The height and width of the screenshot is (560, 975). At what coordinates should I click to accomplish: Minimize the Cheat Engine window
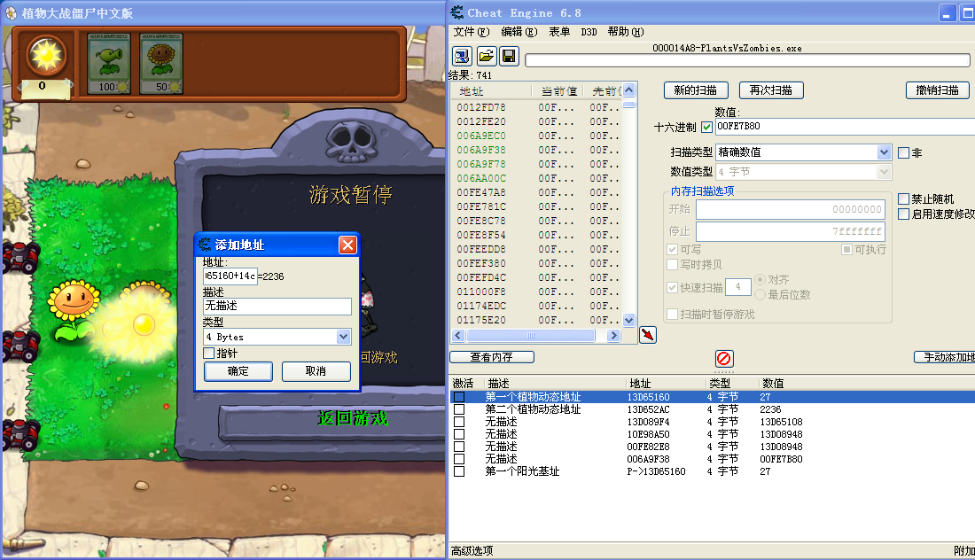coord(947,13)
